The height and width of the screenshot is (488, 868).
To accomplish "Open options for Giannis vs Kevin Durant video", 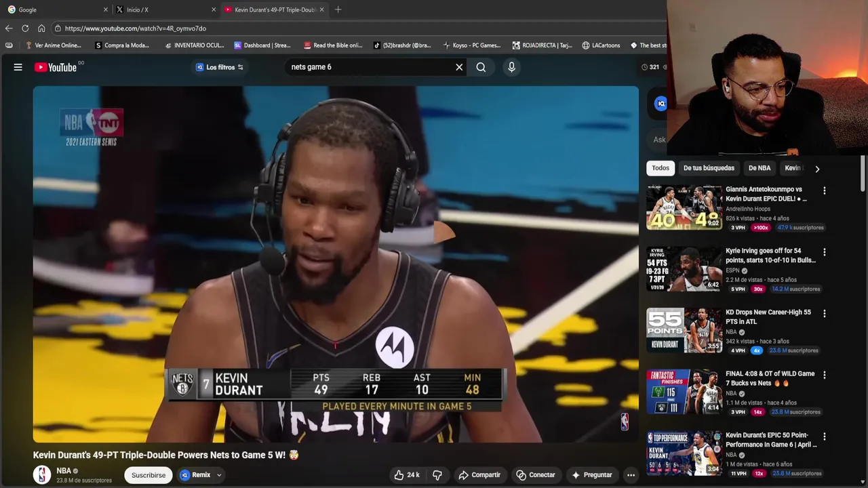I will (x=825, y=191).
